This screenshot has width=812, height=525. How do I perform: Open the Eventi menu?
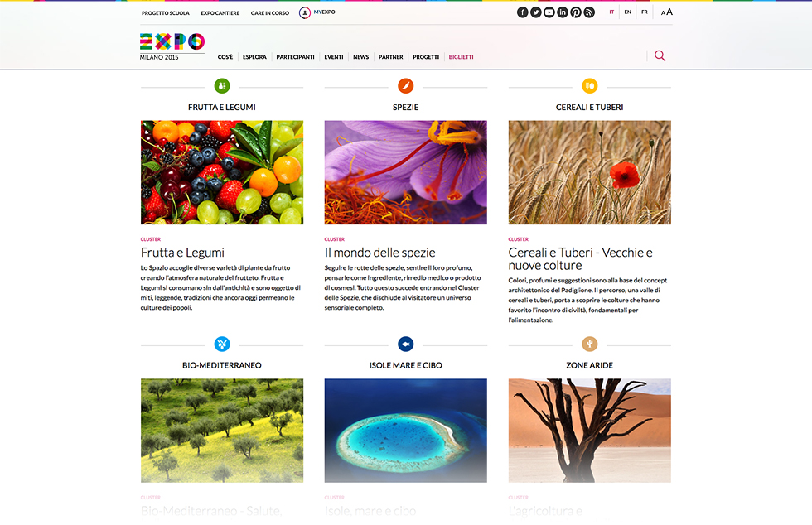(333, 57)
